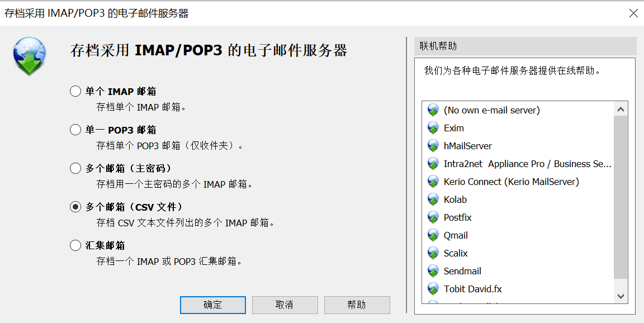
Task: Click the globe icon beside Postfix
Action: pos(433,217)
